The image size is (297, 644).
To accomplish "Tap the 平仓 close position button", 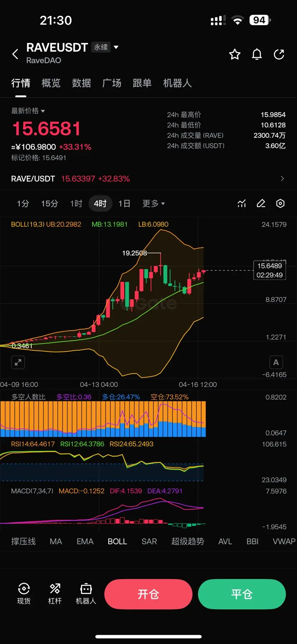I will click(x=242, y=594).
